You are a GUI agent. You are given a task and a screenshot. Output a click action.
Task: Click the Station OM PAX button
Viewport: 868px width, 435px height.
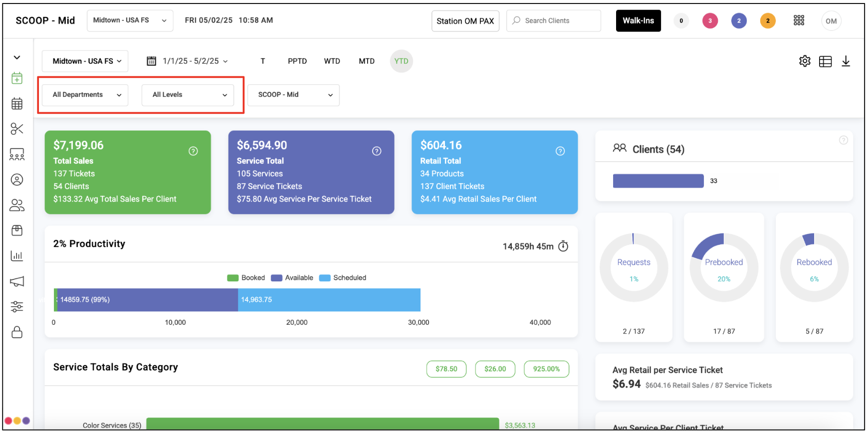pyautogui.click(x=465, y=21)
